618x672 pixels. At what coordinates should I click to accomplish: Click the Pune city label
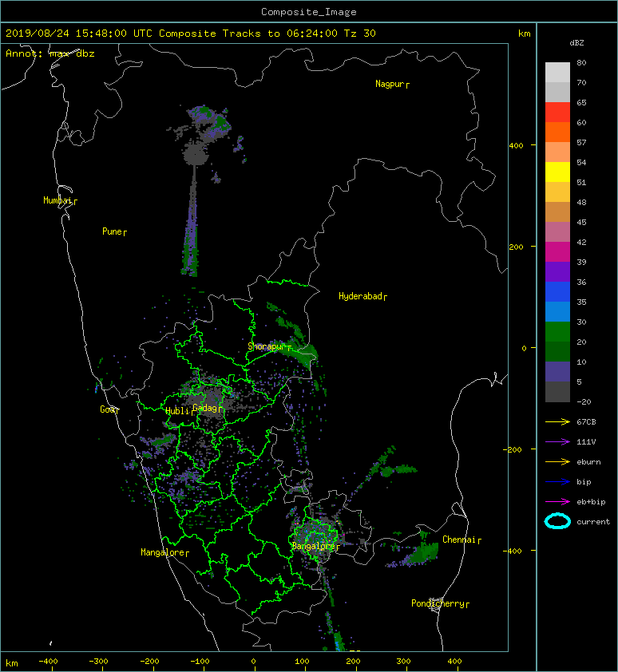(114, 232)
